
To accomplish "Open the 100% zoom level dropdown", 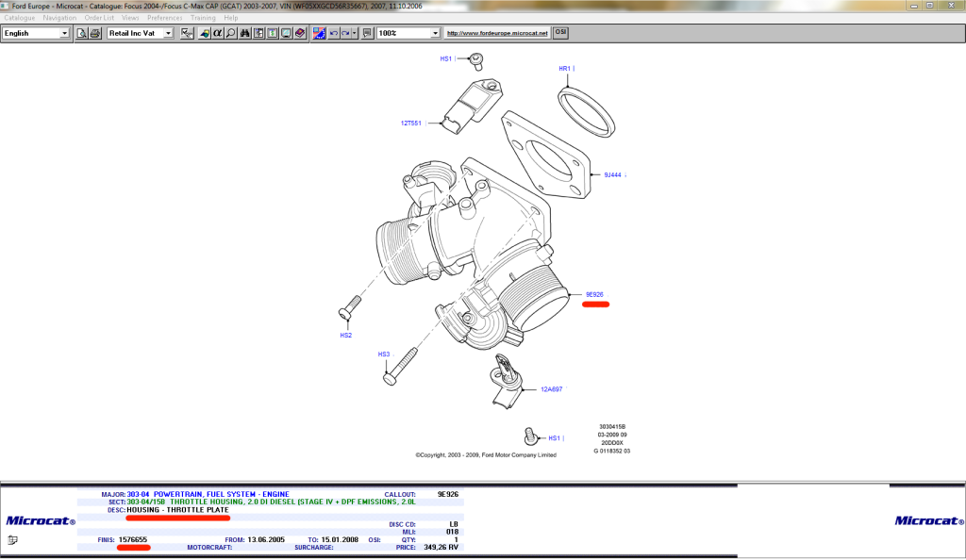I will click(x=435, y=33).
